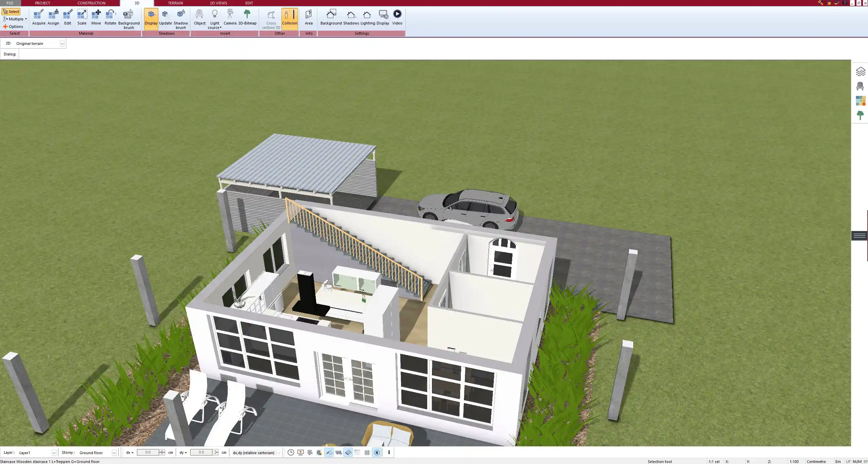Toggle the Display shadows button
Image resolution: width=868 pixels, height=464 pixels.
point(151,19)
